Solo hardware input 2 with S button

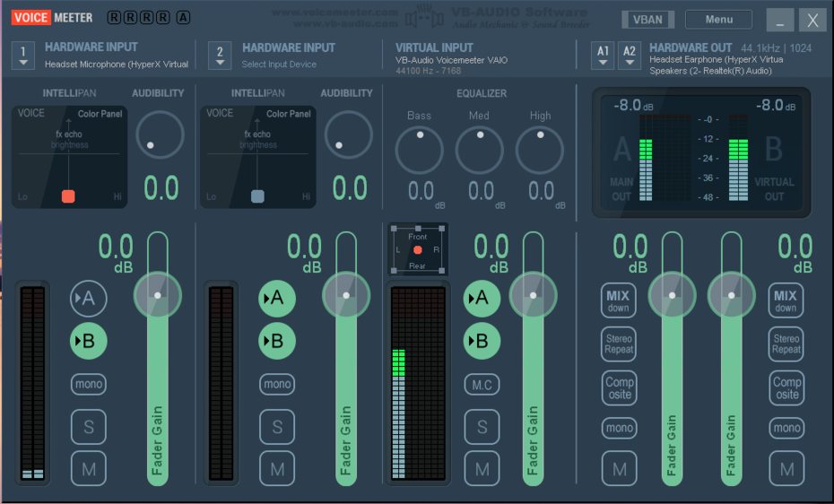[277, 427]
